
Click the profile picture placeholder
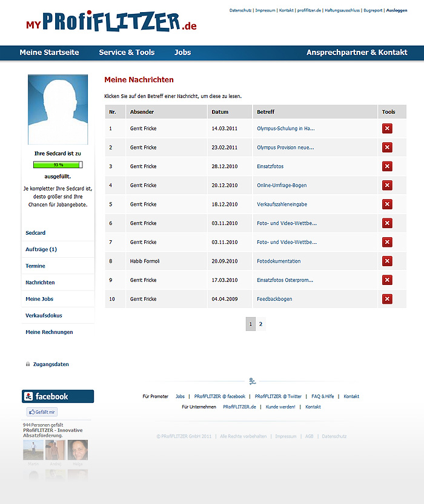[58, 110]
